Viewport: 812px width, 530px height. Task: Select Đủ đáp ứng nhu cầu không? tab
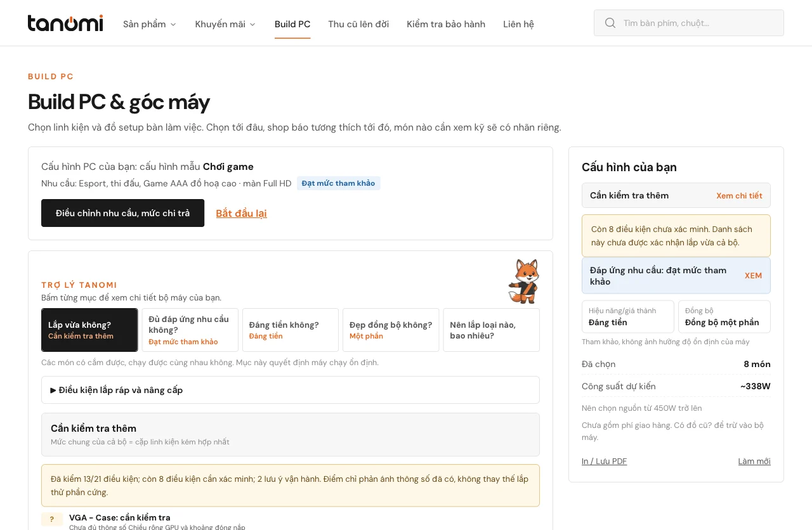pyautogui.click(x=190, y=330)
